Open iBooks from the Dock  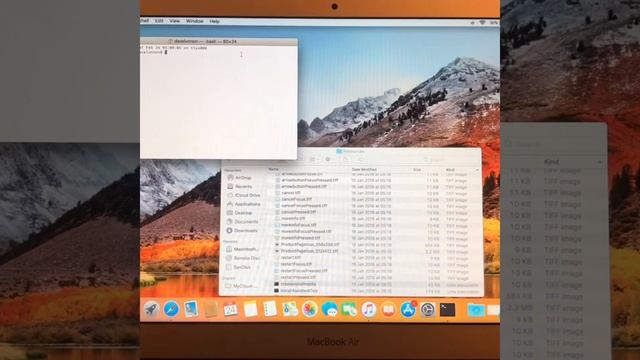(x=388, y=309)
